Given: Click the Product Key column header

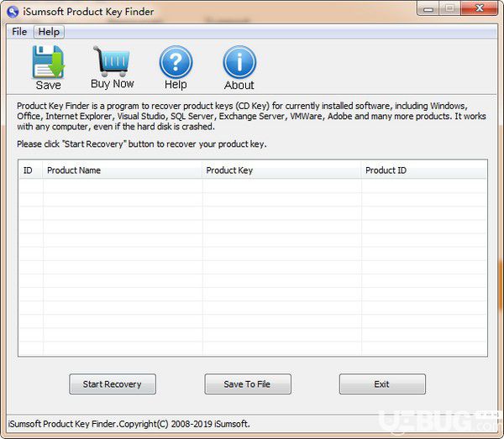Looking at the screenshot, I should point(281,170).
